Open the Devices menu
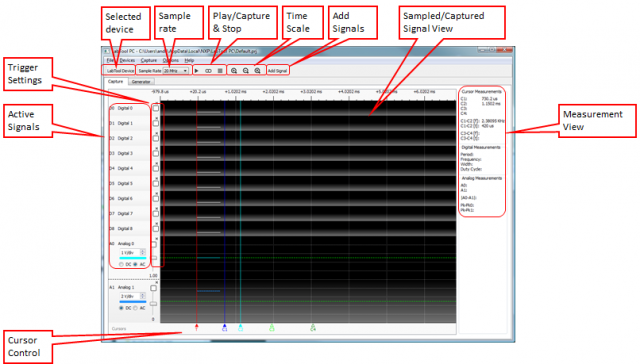The height and width of the screenshot is (364, 640). pos(127,60)
